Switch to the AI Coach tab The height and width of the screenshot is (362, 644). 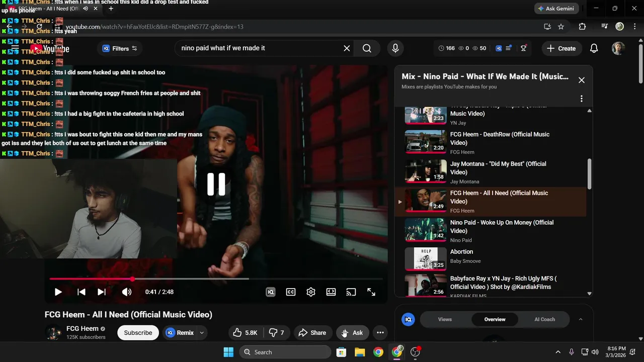[x=544, y=319]
